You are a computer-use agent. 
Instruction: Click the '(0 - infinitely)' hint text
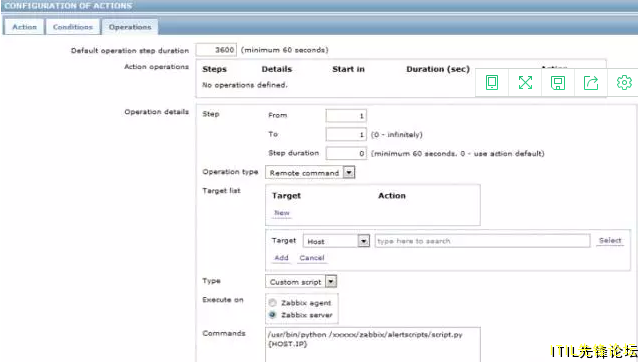click(x=397, y=135)
